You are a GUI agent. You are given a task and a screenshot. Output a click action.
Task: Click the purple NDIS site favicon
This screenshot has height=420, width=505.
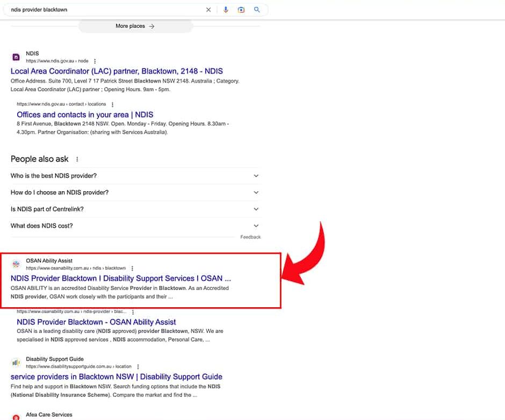pyautogui.click(x=16, y=57)
